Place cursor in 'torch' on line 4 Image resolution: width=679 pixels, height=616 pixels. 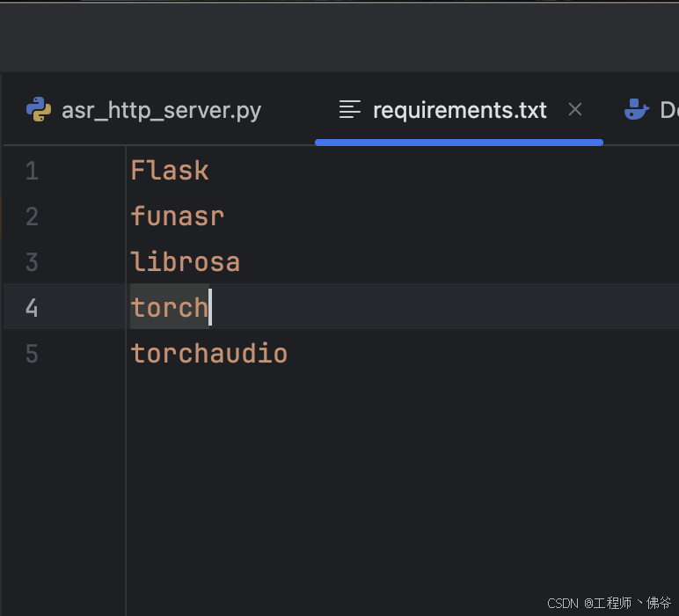(x=170, y=308)
